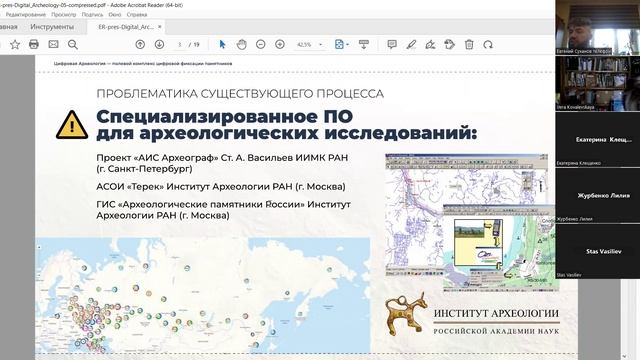Click the page number field
640x360 pixels.
coord(180,44)
